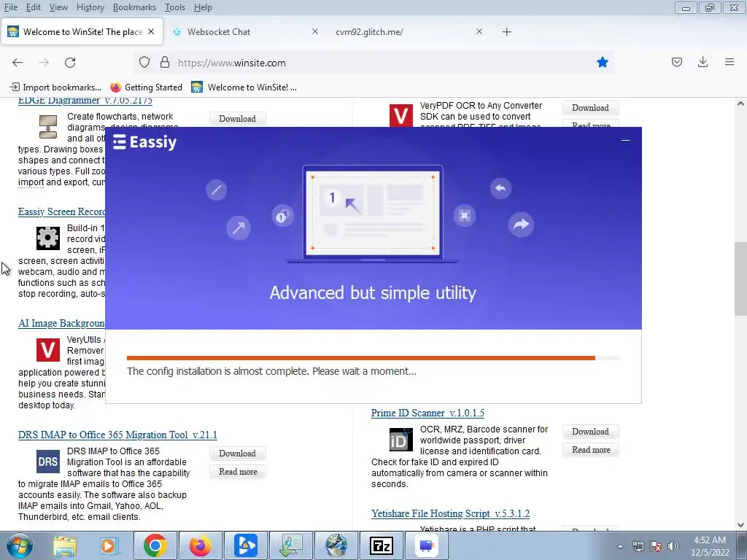The width and height of the screenshot is (747, 560).
Task: Toggle the blue bookmark star
Action: [603, 63]
